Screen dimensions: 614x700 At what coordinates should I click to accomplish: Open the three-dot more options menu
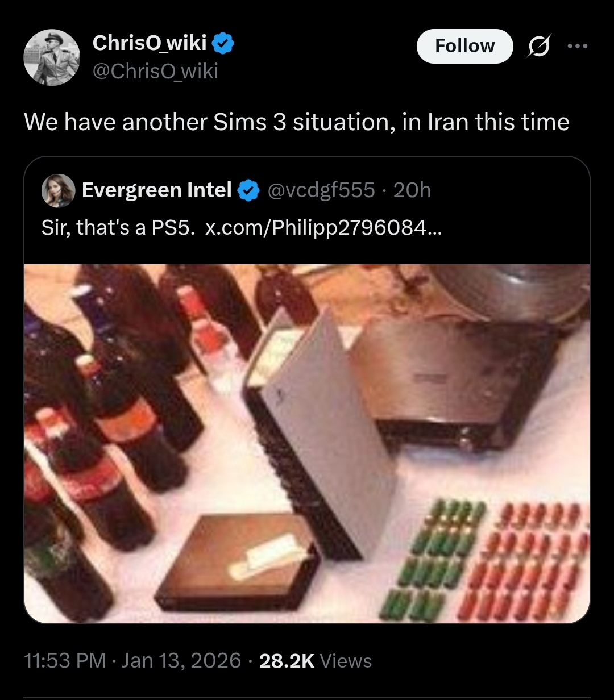pos(577,47)
